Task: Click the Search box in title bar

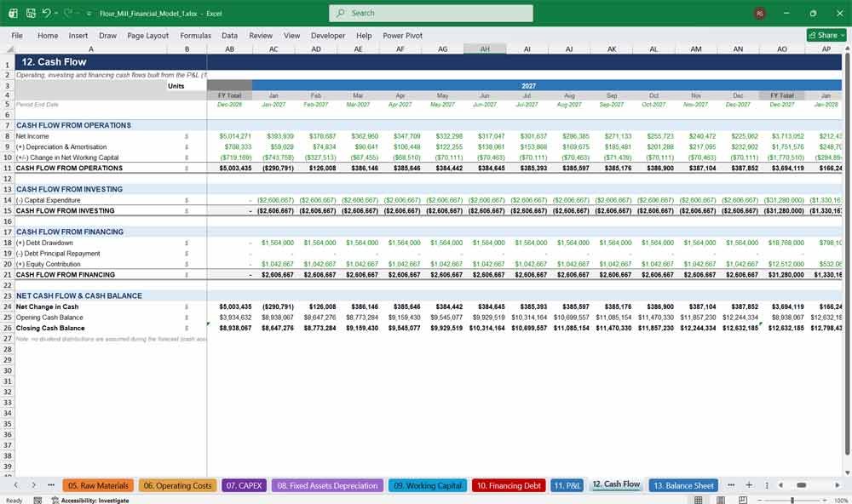Action: (x=431, y=13)
